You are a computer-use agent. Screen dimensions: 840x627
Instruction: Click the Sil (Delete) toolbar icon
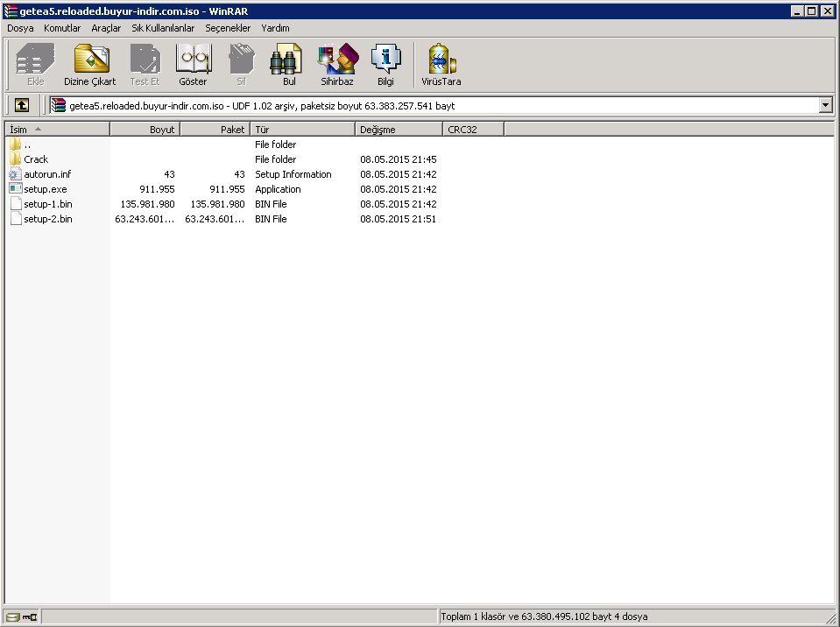(242, 59)
